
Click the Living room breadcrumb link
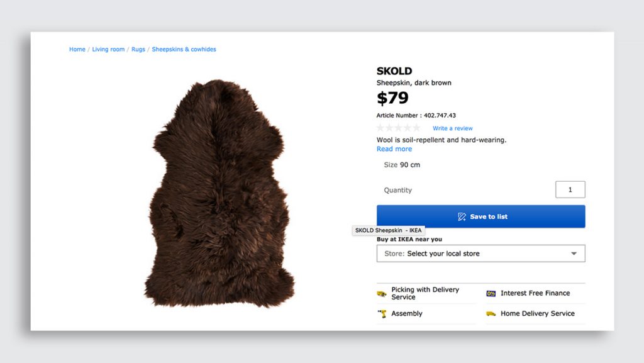pyautogui.click(x=108, y=49)
